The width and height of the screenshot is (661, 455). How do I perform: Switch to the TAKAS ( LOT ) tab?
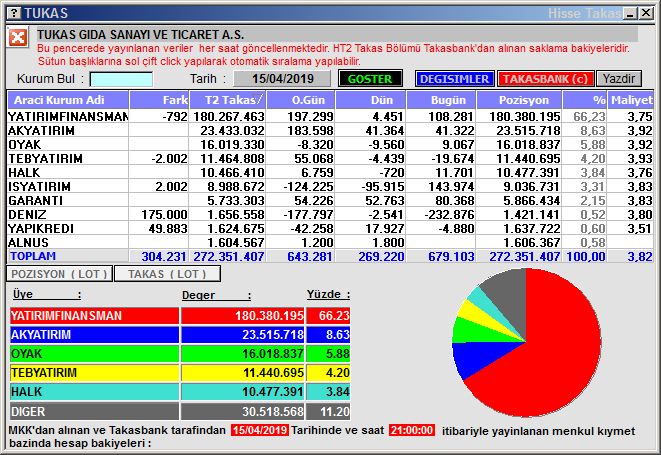166,273
